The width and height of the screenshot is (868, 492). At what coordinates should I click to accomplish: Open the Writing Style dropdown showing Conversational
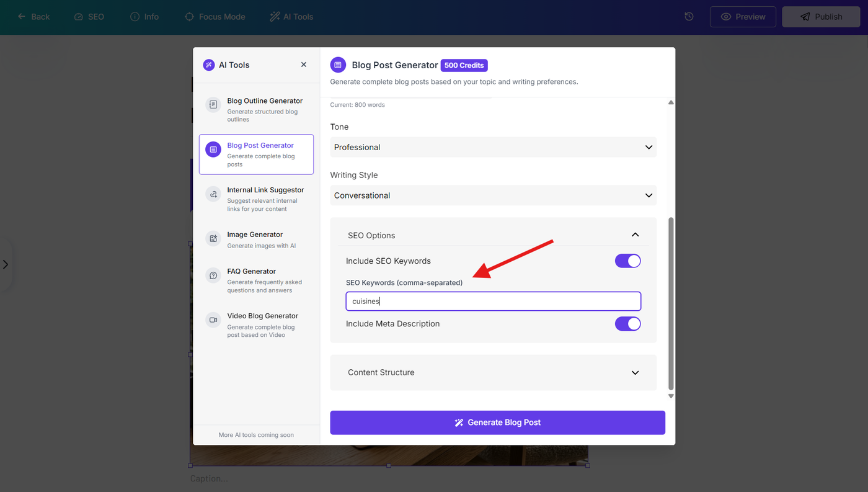[493, 195]
